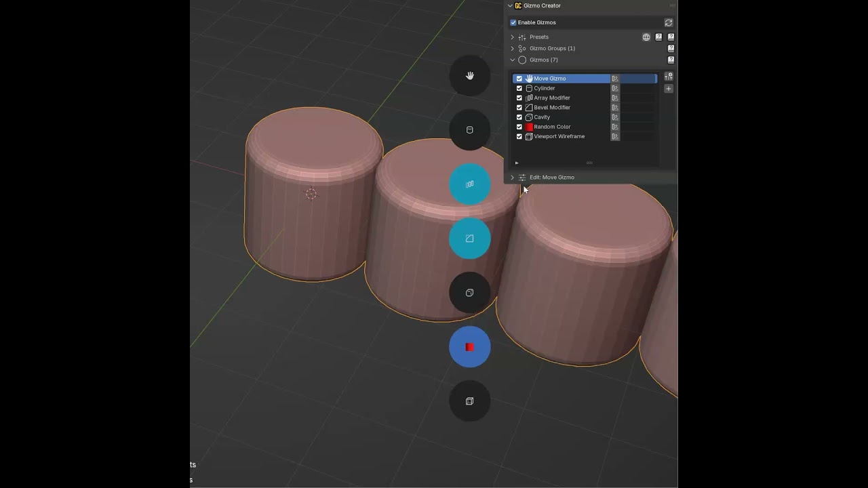Open the help icon for Gizmos (7)
Image resolution: width=868 pixels, height=488 pixels.
pyautogui.click(x=671, y=60)
